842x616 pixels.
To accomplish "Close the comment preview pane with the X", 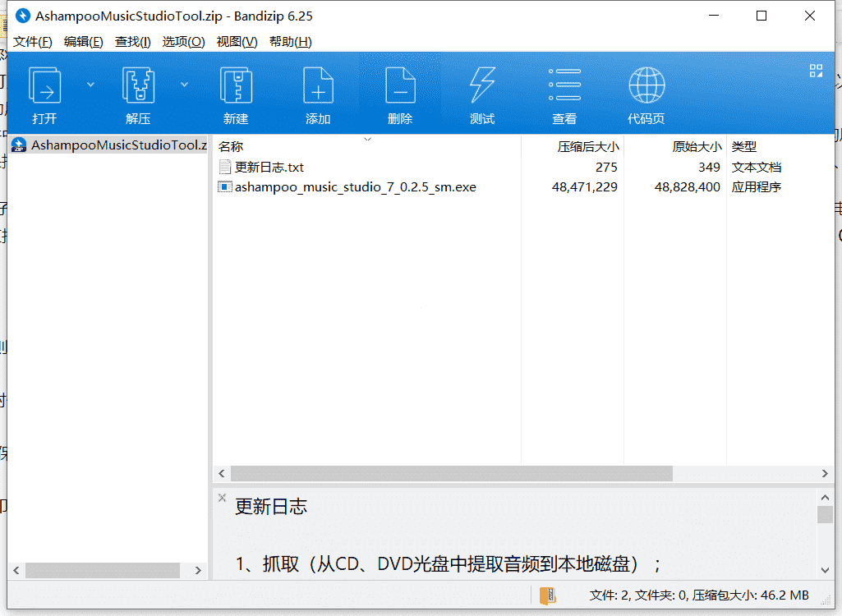I will 222,497.
